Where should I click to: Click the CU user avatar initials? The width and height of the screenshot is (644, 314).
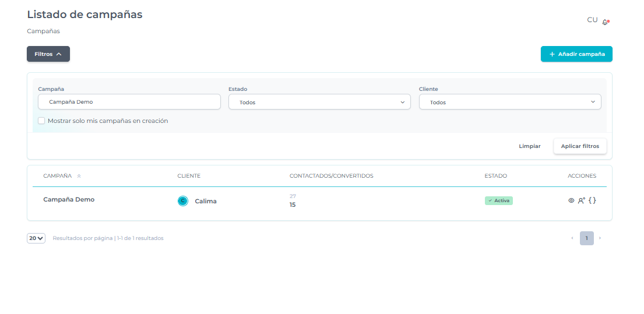tap(592, 20)
